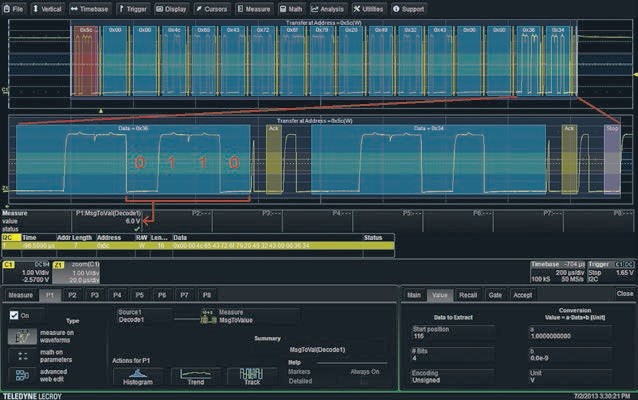
Task: Toggle the Always On markers checkbox
Action: click(364, 381)
